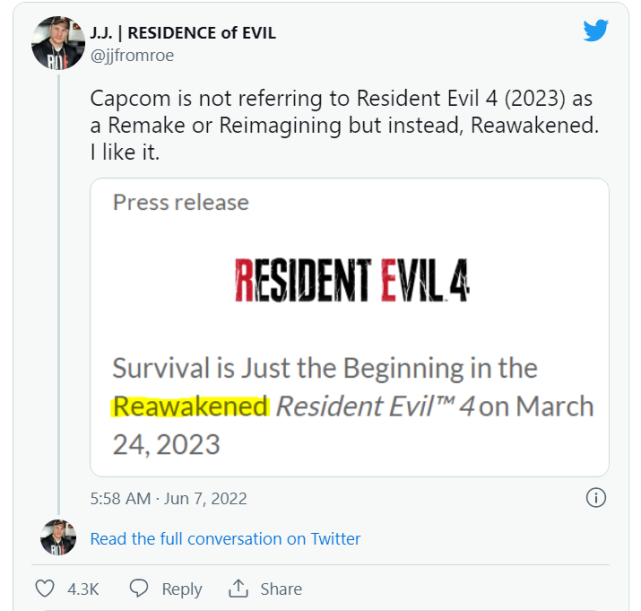The width and height of the screenshot is (641, 611).
Task: Open J.J. | RESIDENCE of EVIL profile name
Action: pos(183,33)
